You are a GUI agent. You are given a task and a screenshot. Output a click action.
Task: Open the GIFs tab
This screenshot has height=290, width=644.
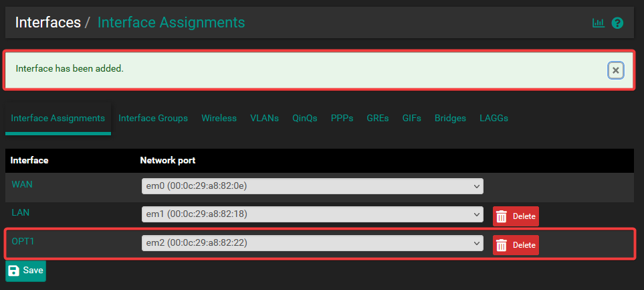coord(411,118)
